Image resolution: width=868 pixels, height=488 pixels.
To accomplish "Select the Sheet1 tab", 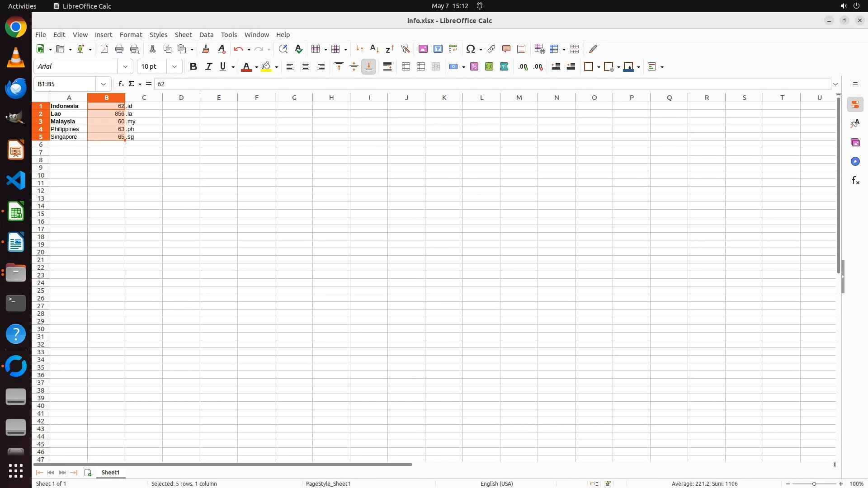I will click(x=110, y=473).
